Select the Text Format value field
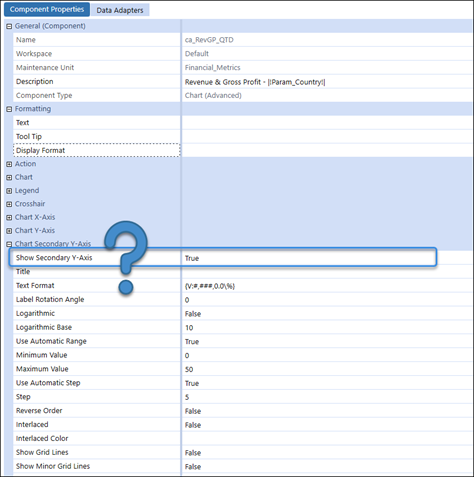474x477 pixels. [x=327, y=286]
